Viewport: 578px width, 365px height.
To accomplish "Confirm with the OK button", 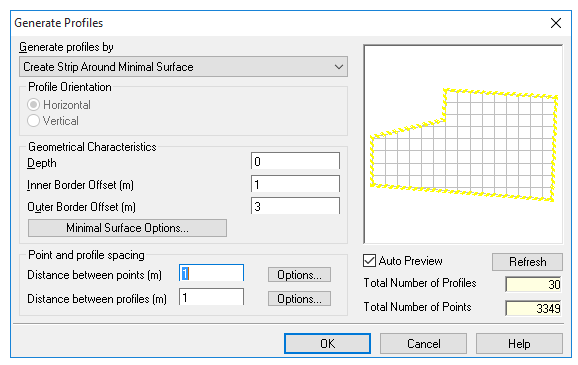I will point(327,344).
